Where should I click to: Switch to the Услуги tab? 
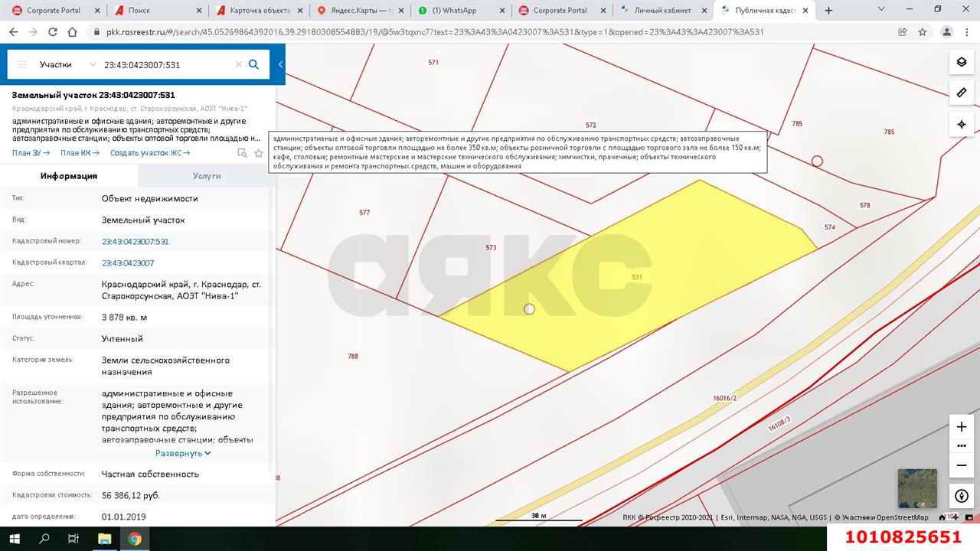coord(207,176)
